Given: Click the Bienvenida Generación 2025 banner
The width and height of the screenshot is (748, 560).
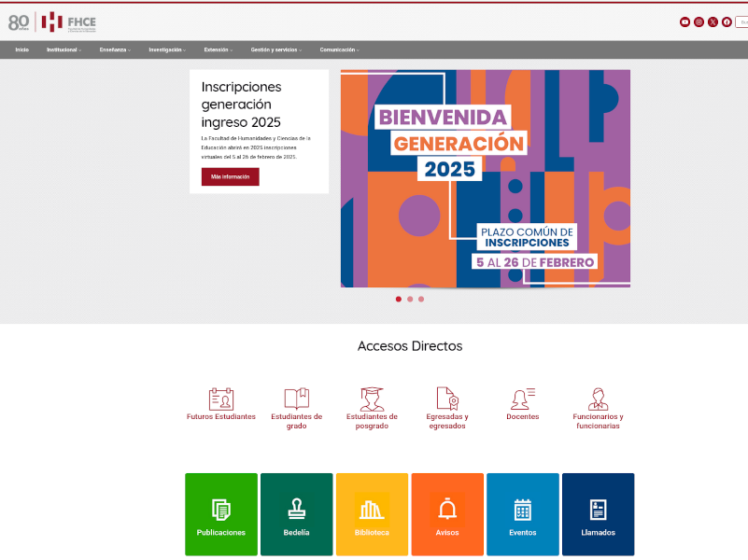Looking at the screenshot, I should point(485,178).
